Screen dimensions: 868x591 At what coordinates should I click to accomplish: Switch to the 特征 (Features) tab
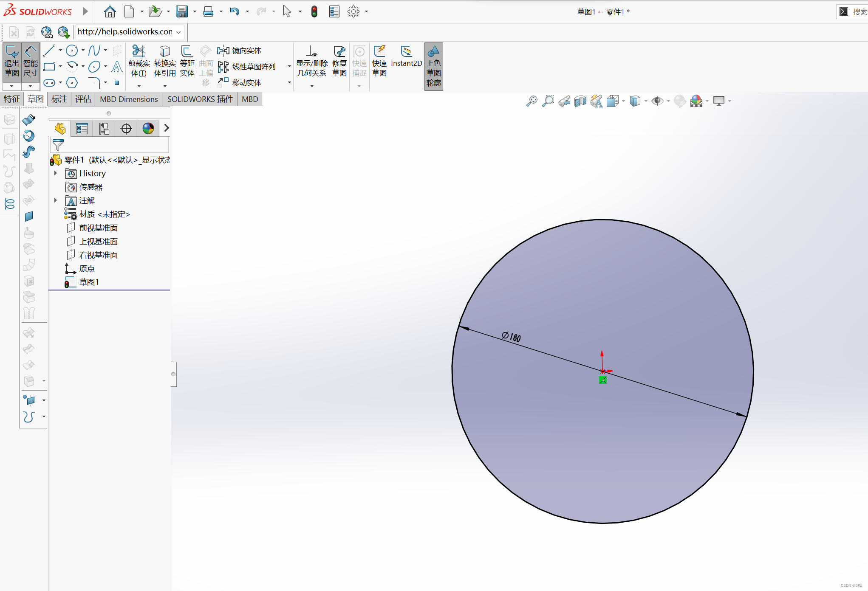12,99
